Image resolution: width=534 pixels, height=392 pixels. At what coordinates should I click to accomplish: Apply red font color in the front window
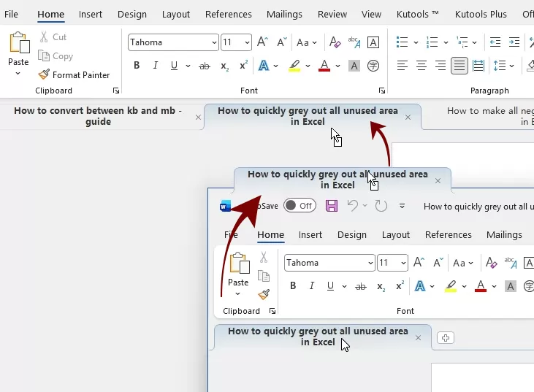tap(481, 286)
